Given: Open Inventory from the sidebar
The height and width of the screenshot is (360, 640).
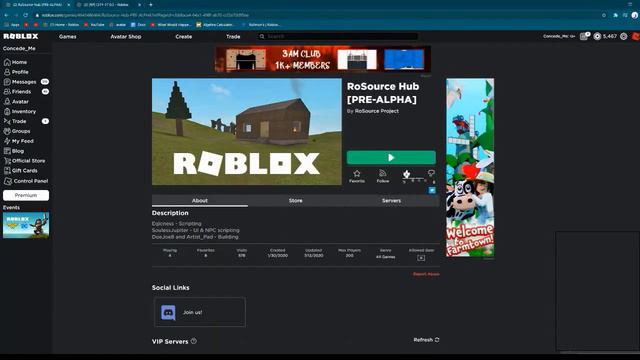Looking at the screenshot, I should [x=20, y=111].
